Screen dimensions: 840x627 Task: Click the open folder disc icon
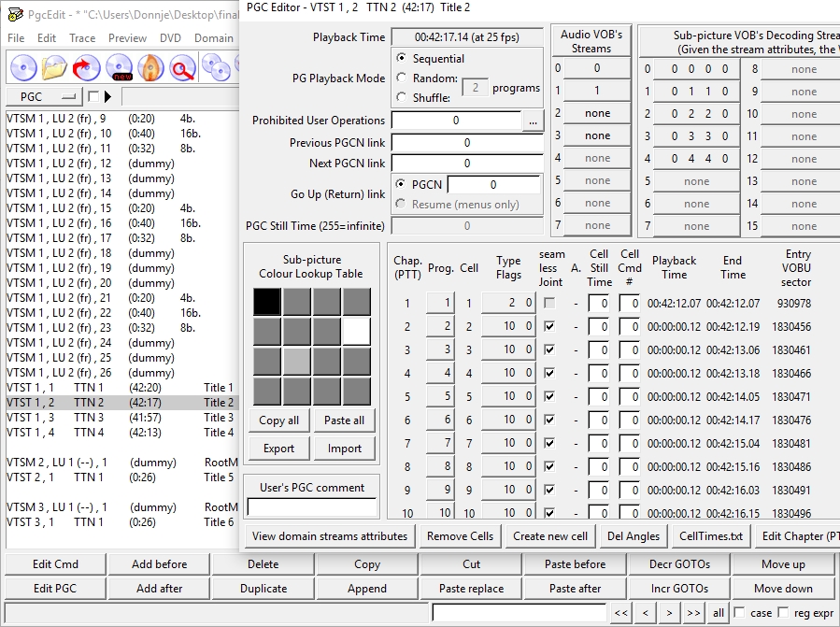pyautogui.click(x=54, y=68)
